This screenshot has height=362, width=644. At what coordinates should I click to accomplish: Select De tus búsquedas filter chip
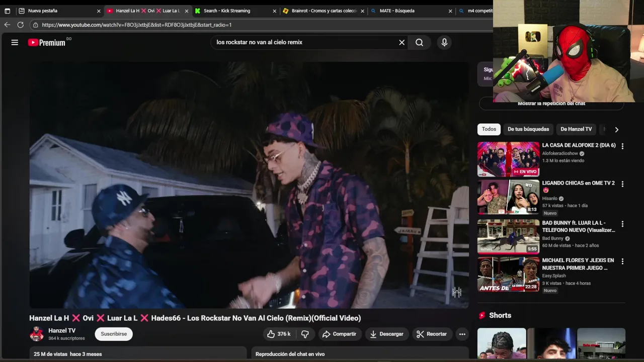pos(528,129)
